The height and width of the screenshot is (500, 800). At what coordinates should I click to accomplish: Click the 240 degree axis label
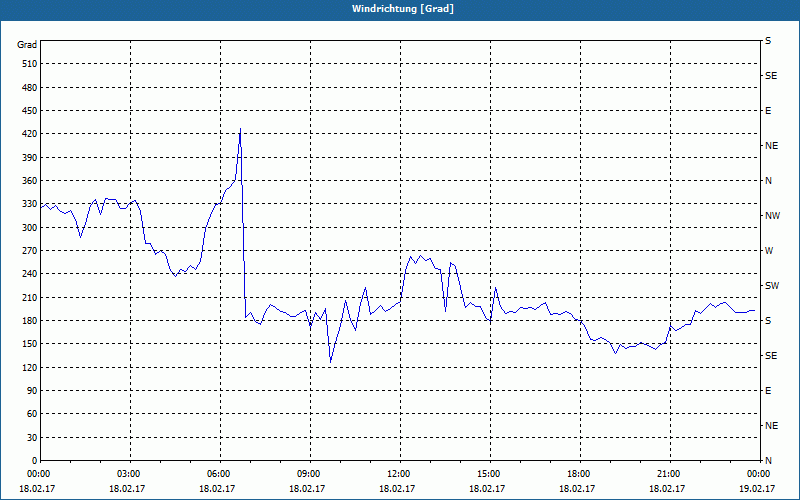30,274
